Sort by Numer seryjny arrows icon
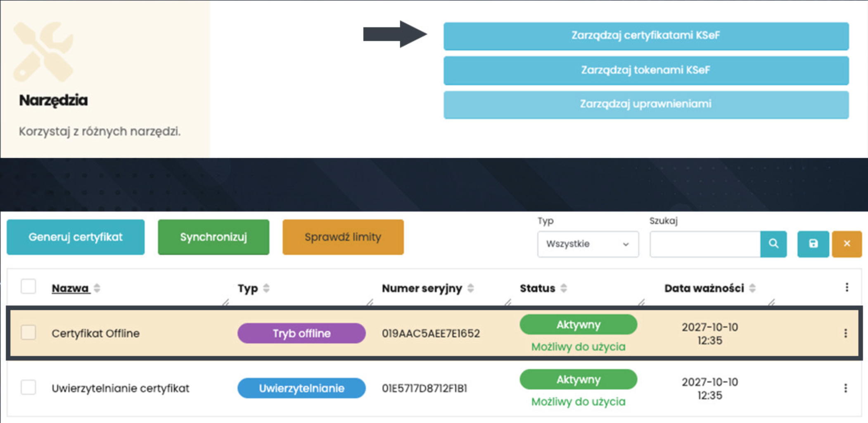868x423 pixels. (x=470, y=288)
